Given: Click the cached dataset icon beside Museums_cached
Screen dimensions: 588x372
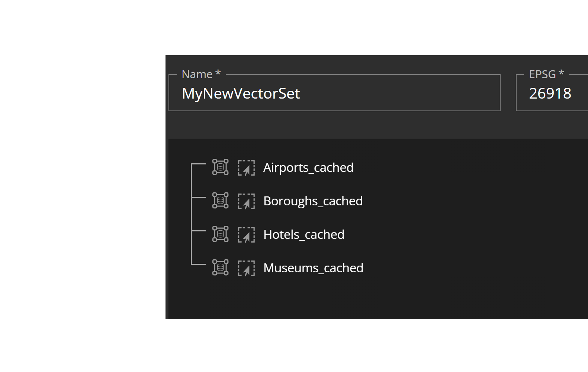Looking at the screenshot, I should tap(220, 267).
